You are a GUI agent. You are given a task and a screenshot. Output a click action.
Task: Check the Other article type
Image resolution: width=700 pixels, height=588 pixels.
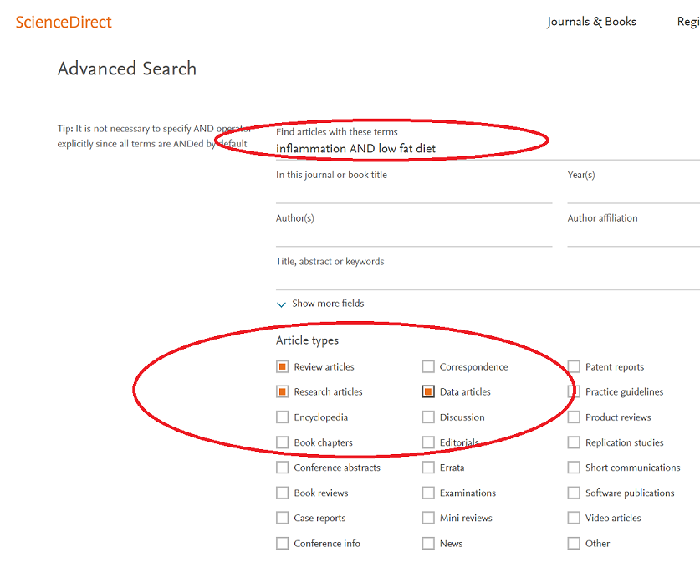point(574,543)
